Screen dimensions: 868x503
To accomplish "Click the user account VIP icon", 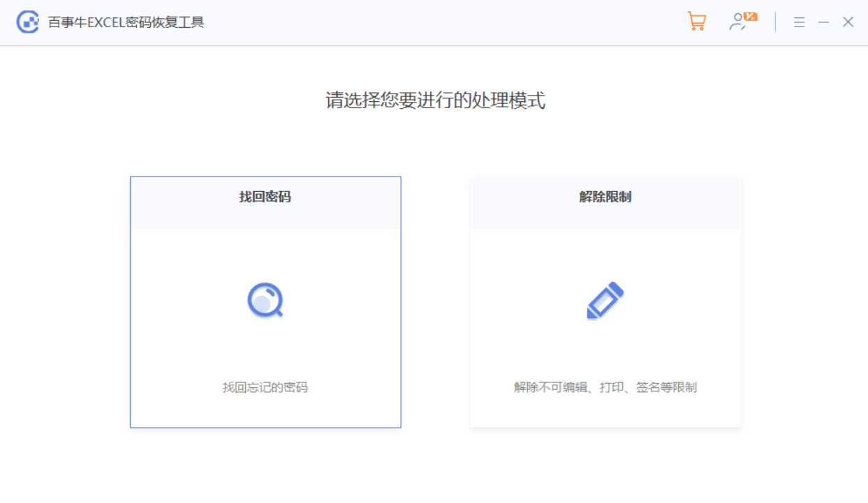I will point(739,22).
